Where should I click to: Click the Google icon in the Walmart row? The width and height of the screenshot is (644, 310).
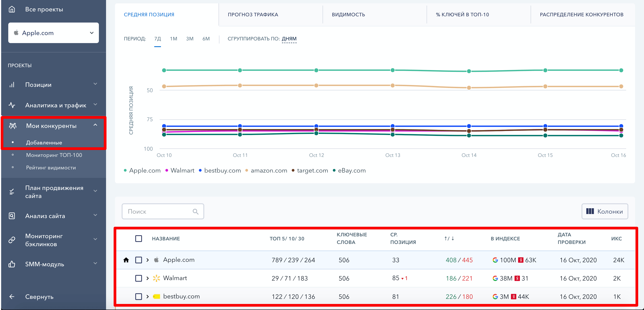click(495, 278)
